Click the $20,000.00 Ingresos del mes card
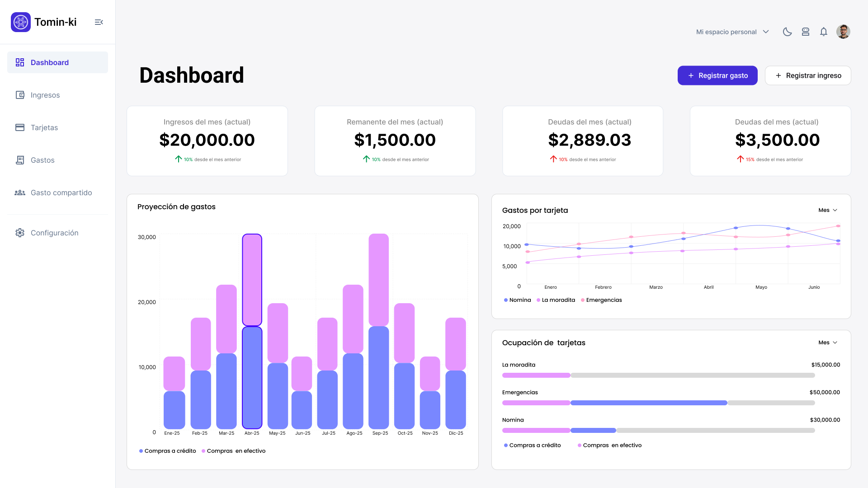The height and width of the screenshot is (488, 868). point(207,141)
